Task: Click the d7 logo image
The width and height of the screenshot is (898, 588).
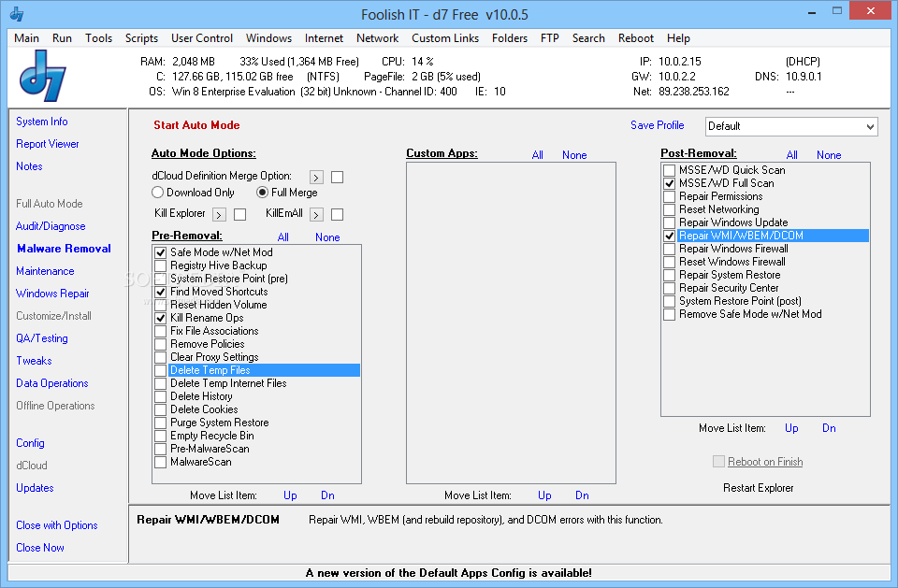Action: point(43,76)
